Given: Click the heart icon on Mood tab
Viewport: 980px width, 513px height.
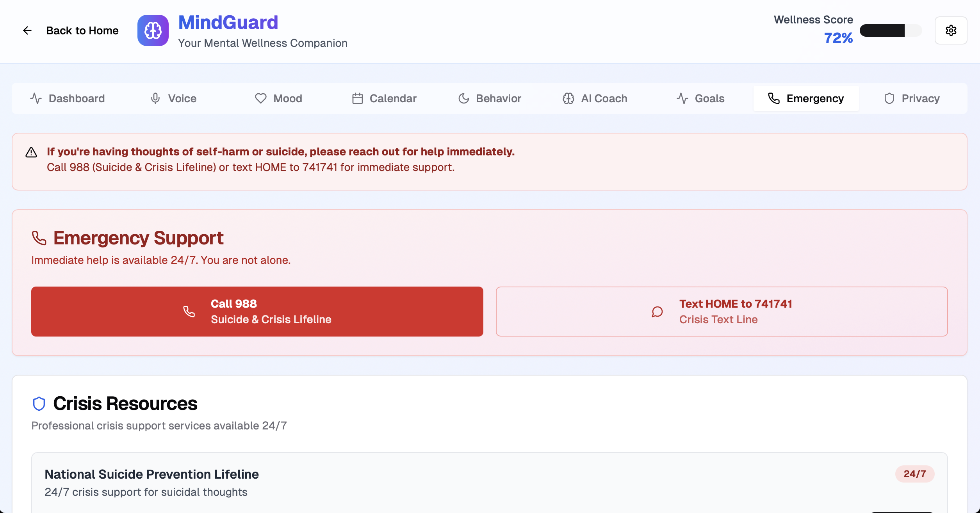Looking at the screenshot, I should tap(260, 98).
